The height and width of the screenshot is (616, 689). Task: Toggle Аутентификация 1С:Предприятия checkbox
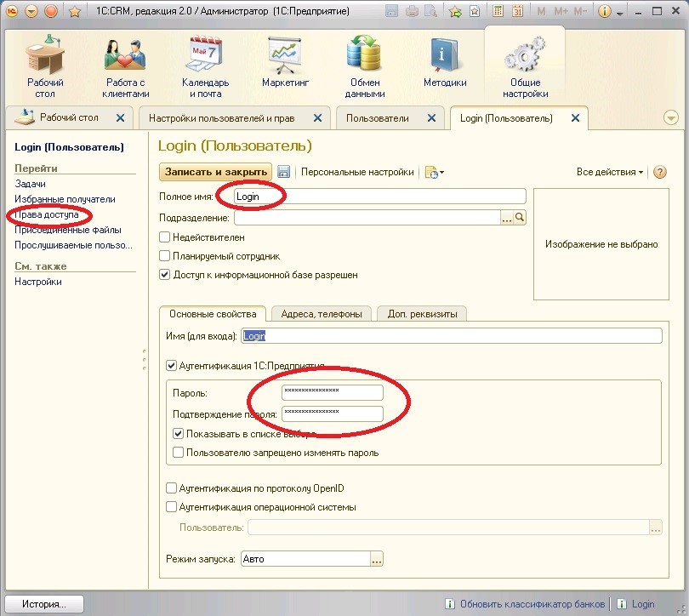[x=171, y=366]
